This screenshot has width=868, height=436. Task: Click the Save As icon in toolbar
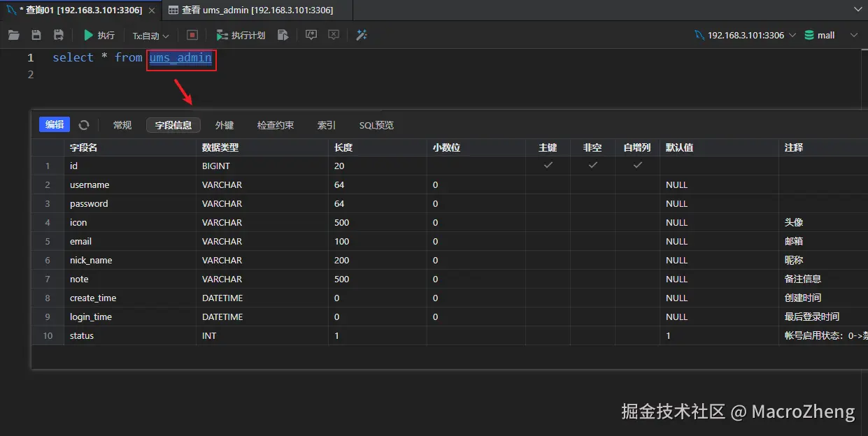59,35
